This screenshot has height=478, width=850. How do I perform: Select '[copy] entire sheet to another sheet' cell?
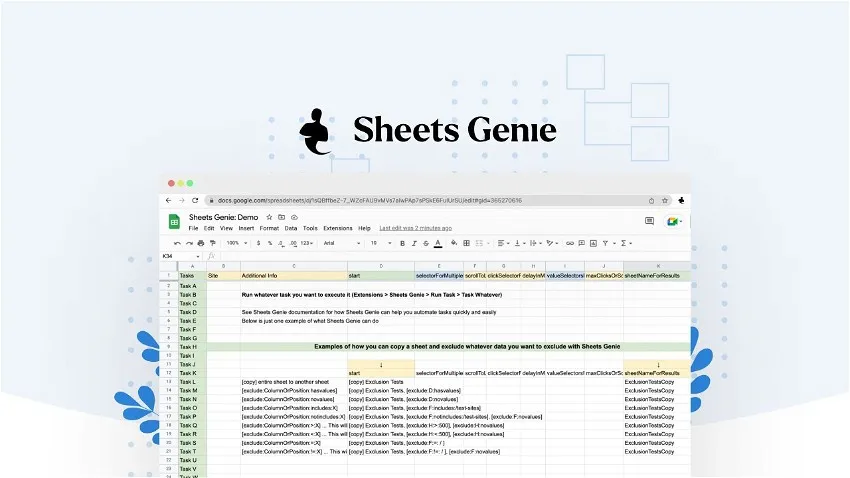(x=294, y=382)
